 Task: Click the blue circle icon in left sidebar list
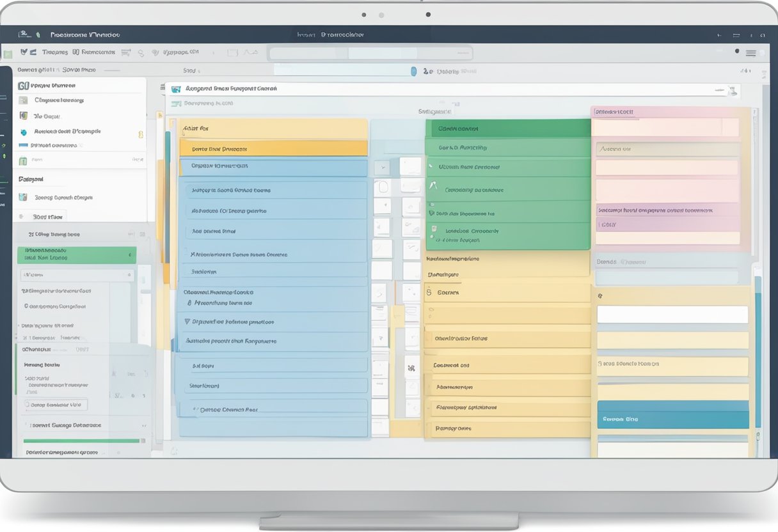24,132
